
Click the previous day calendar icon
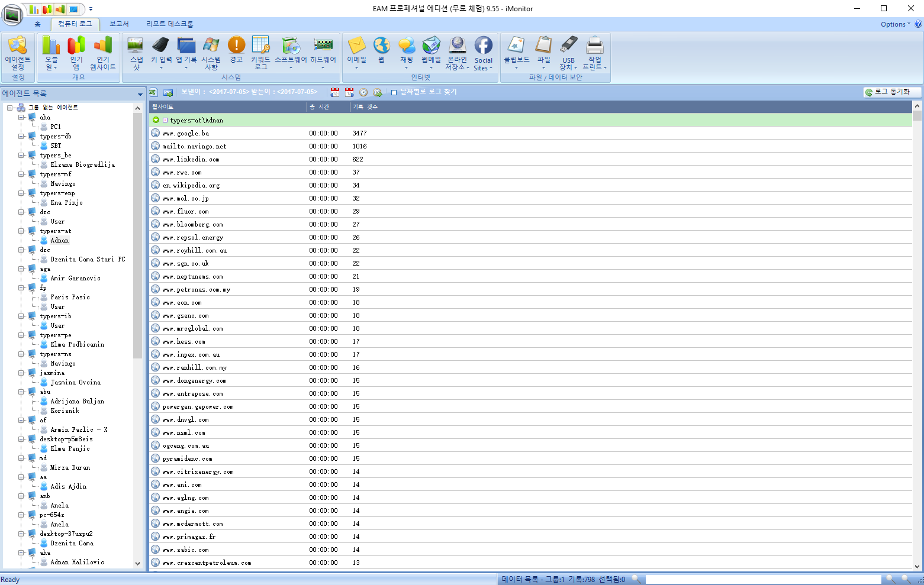[x=335, y=92]
